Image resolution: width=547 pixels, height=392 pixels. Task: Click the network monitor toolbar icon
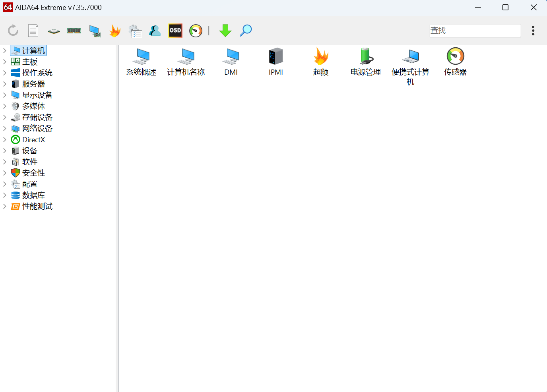click(95, 31)
